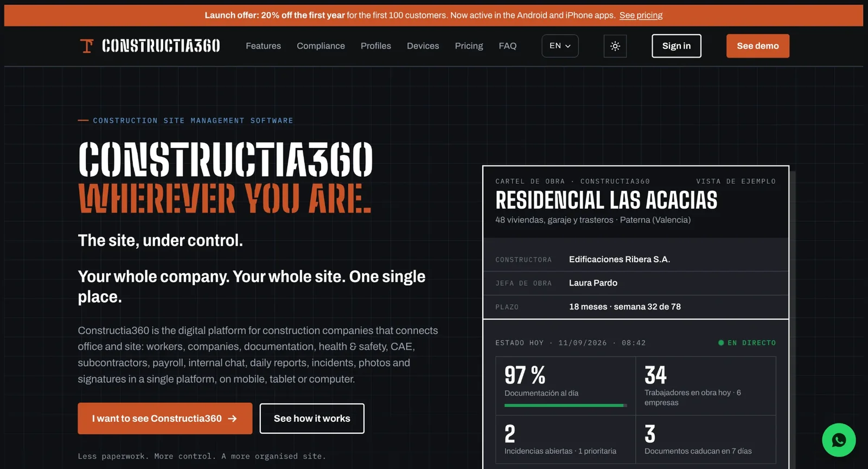
Task: Follow the See pricing banner link
Action: [641, 15]
